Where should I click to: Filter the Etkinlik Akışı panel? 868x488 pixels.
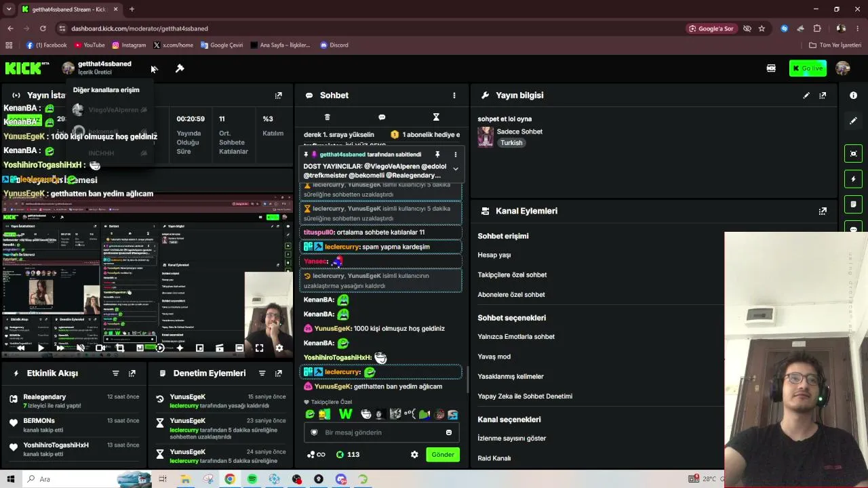pos(115,373)
